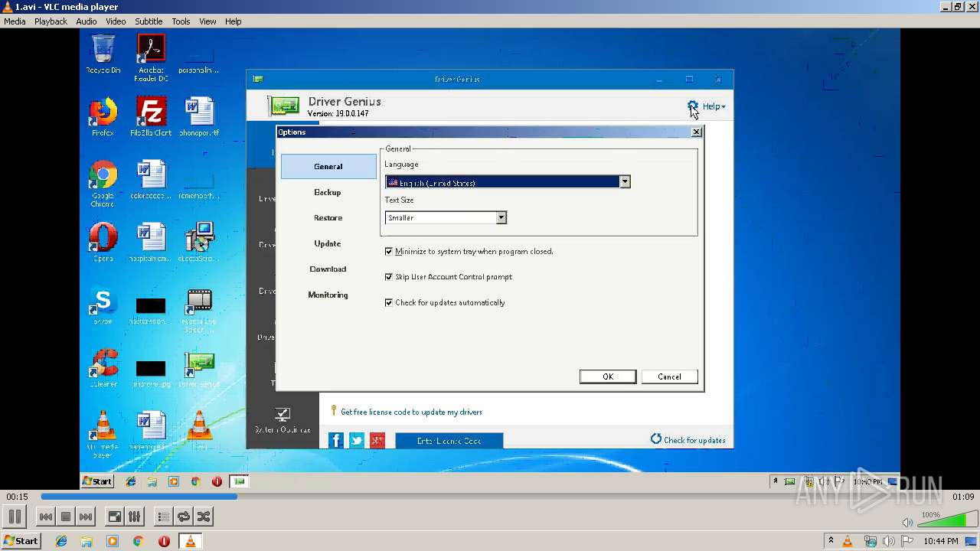Click Get free license code link
980x551 pixels.
tap(411, 412)
